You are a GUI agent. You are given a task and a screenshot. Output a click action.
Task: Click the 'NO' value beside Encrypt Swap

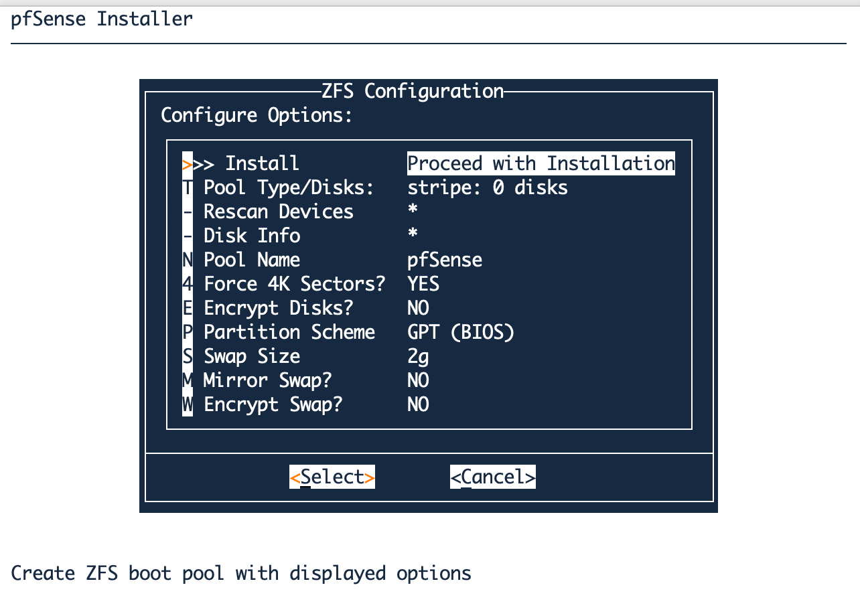[x=418, y=404]
